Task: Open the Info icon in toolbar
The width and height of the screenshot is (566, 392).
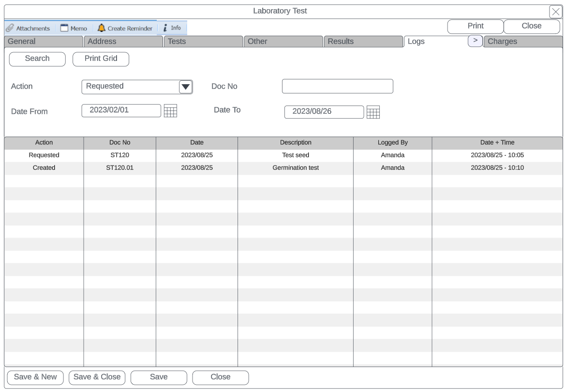Action: tap(165, 28)
